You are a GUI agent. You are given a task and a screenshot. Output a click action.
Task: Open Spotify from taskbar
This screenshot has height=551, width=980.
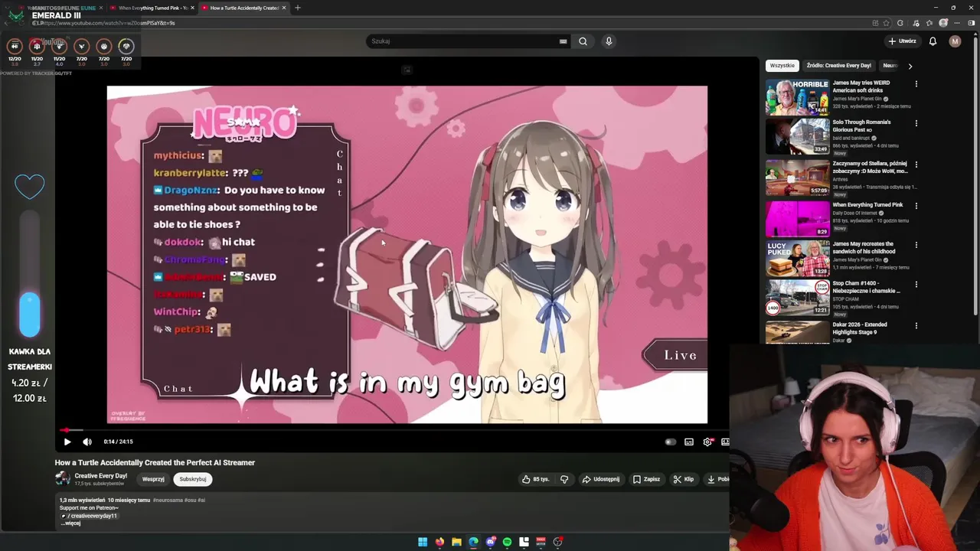click(507, 542)
